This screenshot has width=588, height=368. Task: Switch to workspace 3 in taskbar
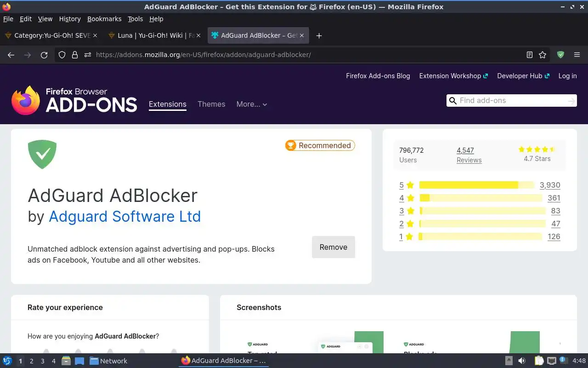[x=42, y=361]
